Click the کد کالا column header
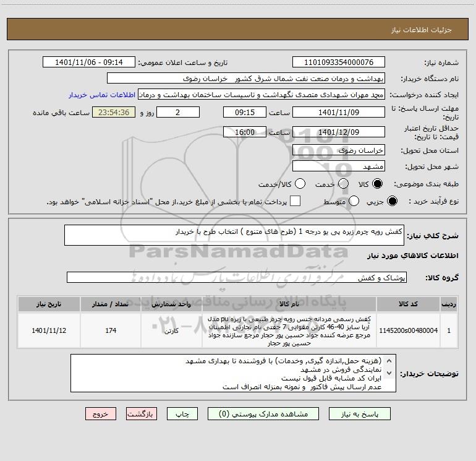Viewport: 476px width, 461px height. click(408, 304)
